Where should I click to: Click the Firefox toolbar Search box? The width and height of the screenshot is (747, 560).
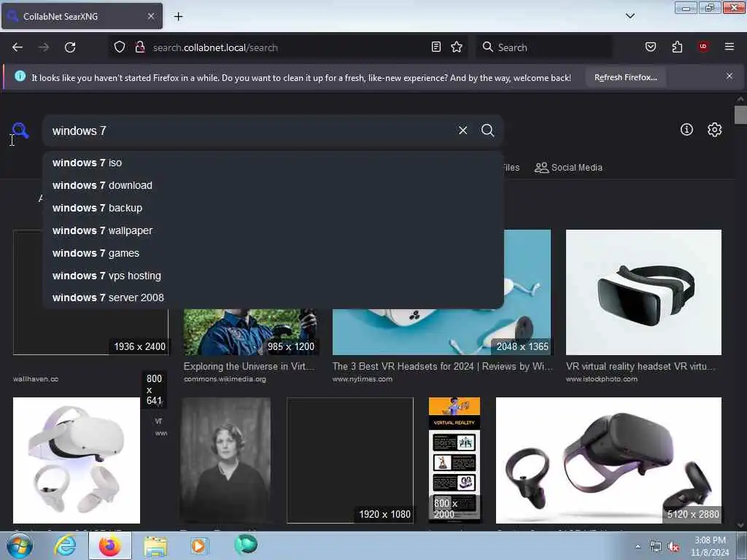[543, 47]
